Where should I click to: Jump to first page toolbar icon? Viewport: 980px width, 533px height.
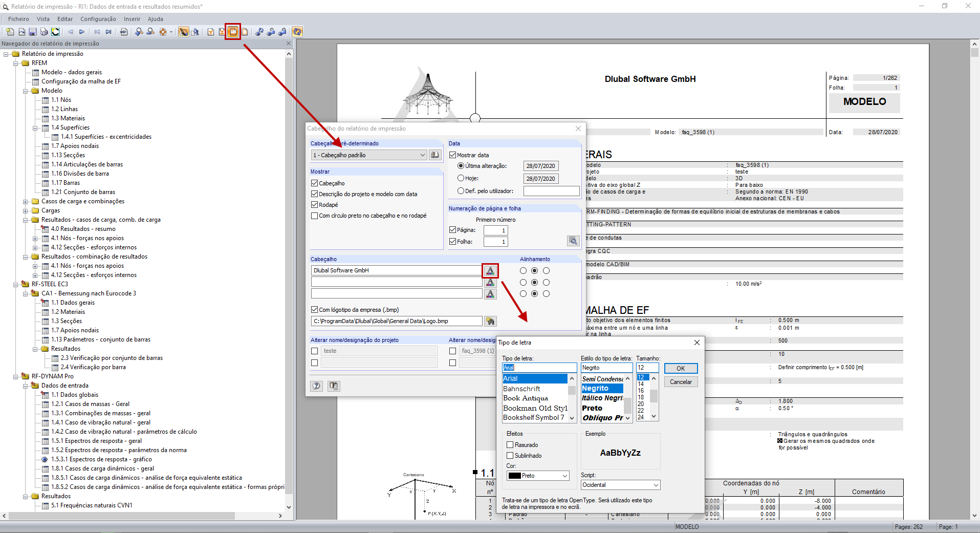97,32
